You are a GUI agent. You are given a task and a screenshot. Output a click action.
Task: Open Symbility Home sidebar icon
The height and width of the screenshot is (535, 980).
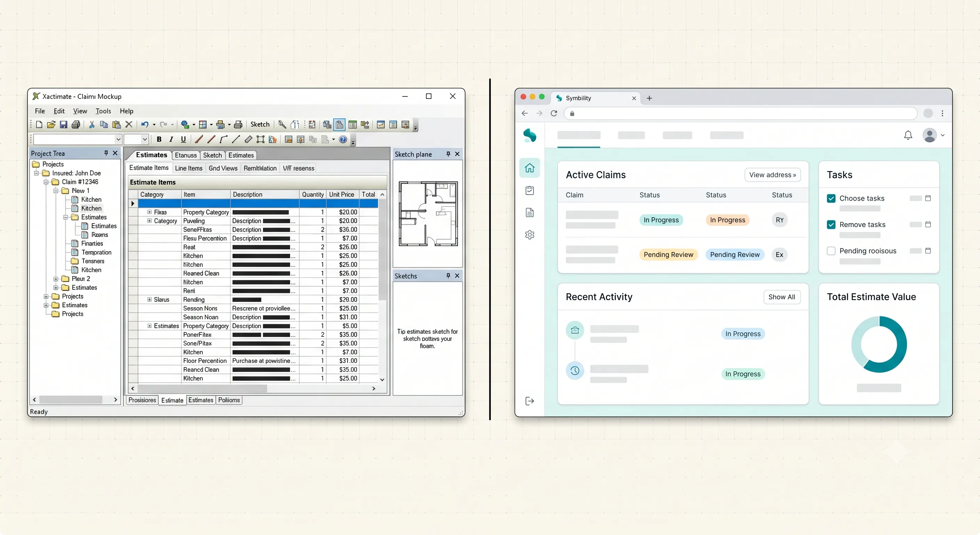tap(530, 168)
